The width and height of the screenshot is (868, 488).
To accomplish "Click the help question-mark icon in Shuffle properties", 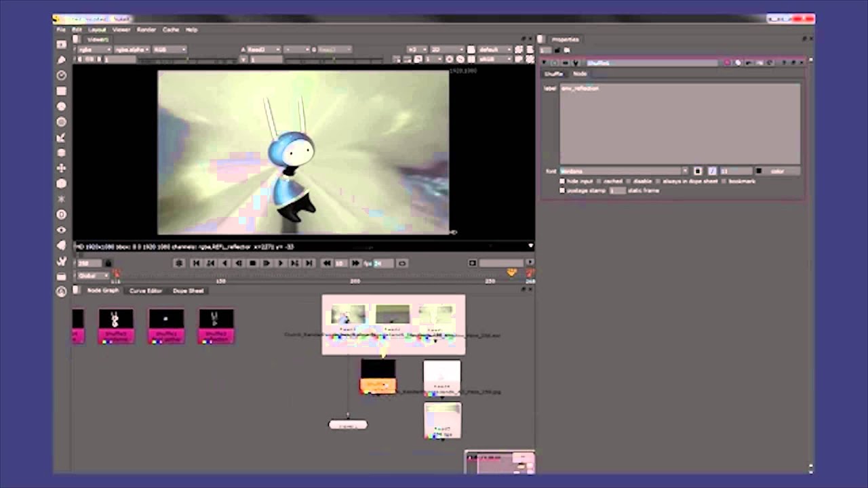I will pos(784,63).
